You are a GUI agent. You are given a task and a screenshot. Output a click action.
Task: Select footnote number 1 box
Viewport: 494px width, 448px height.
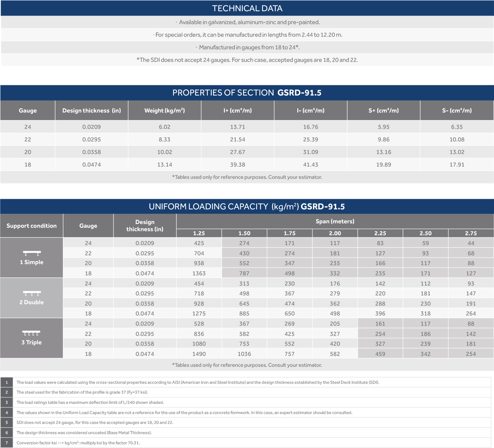[x=6, y=382]
